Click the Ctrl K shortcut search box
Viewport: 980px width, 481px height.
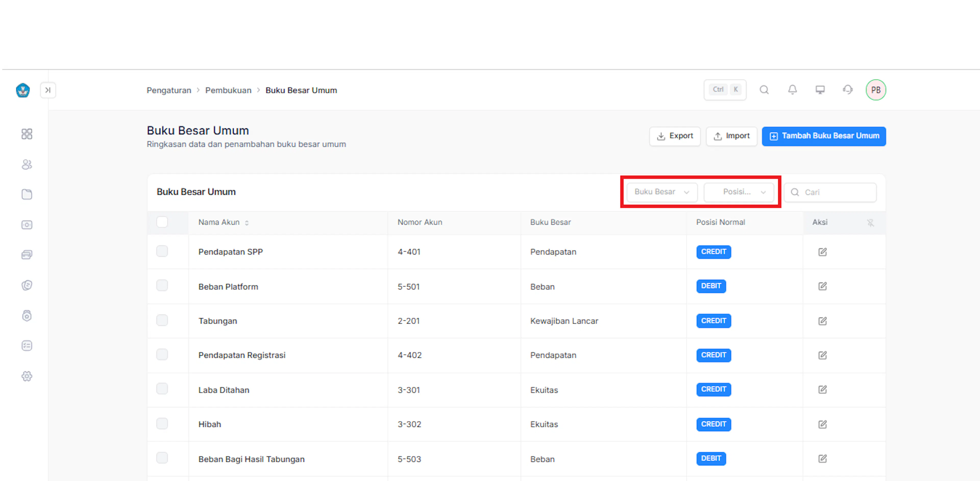pos(725,90)
